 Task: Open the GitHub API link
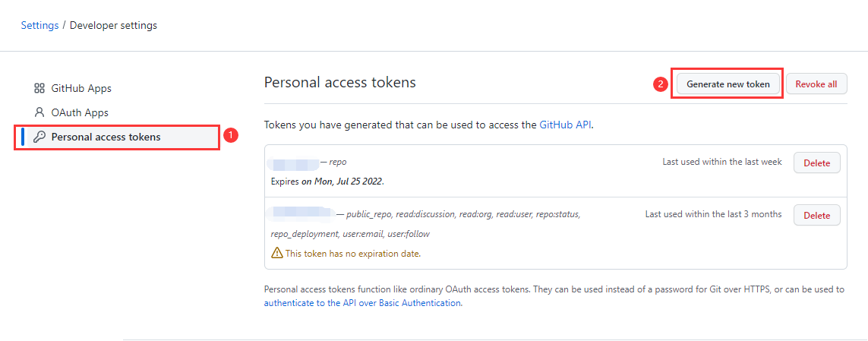(566, 125)
